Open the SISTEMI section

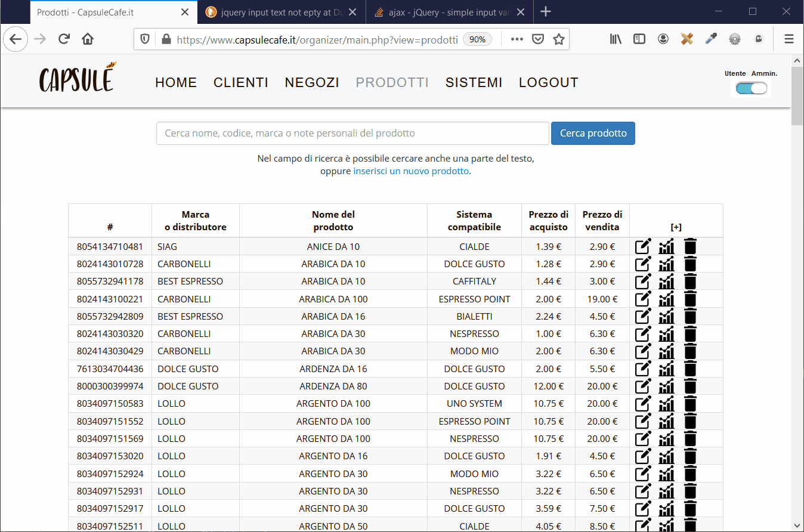(474, 83)
